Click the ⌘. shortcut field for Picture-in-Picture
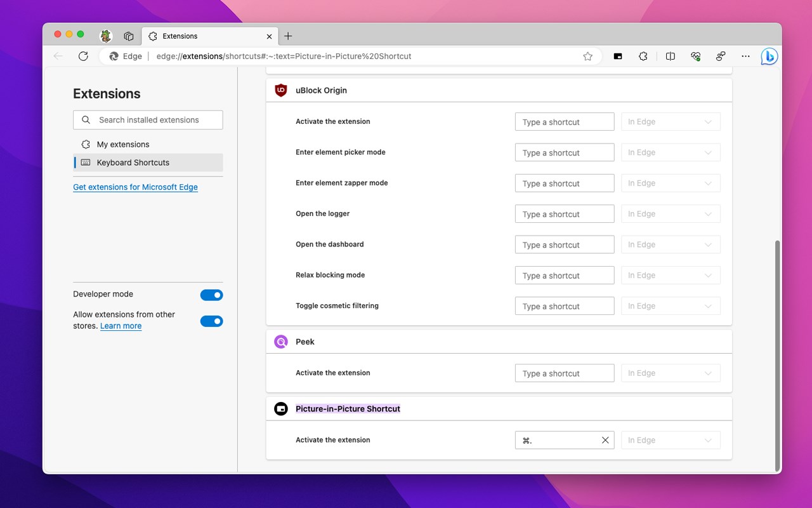The width and height of the screenshot is (812, 508). 565,440
